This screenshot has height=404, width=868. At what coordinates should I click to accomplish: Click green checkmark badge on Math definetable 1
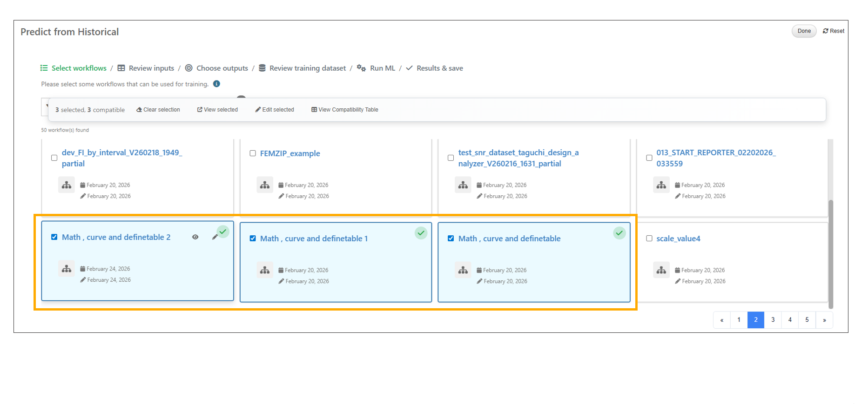(x=421, y=233)
